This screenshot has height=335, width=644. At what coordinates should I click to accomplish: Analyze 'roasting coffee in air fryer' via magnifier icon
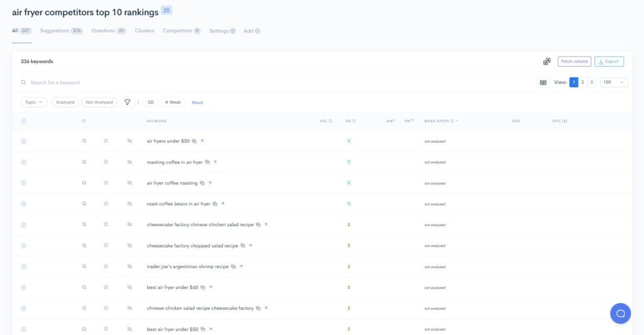click(x=84, y=162)
